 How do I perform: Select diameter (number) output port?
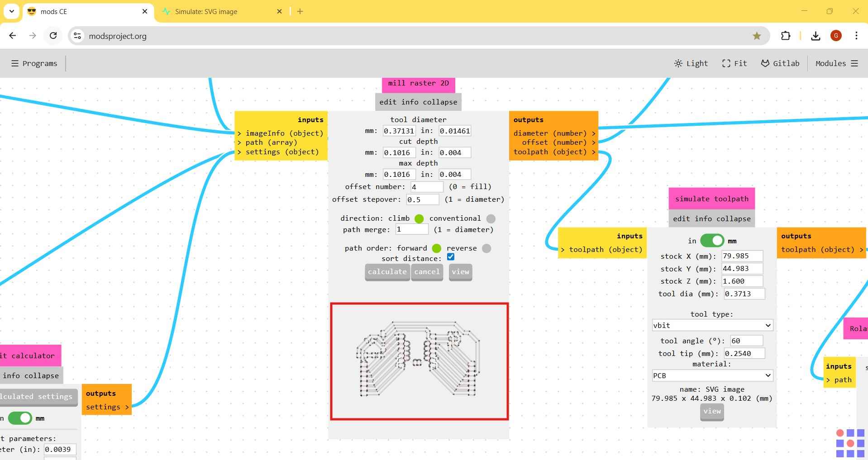(x=554, y=133)
